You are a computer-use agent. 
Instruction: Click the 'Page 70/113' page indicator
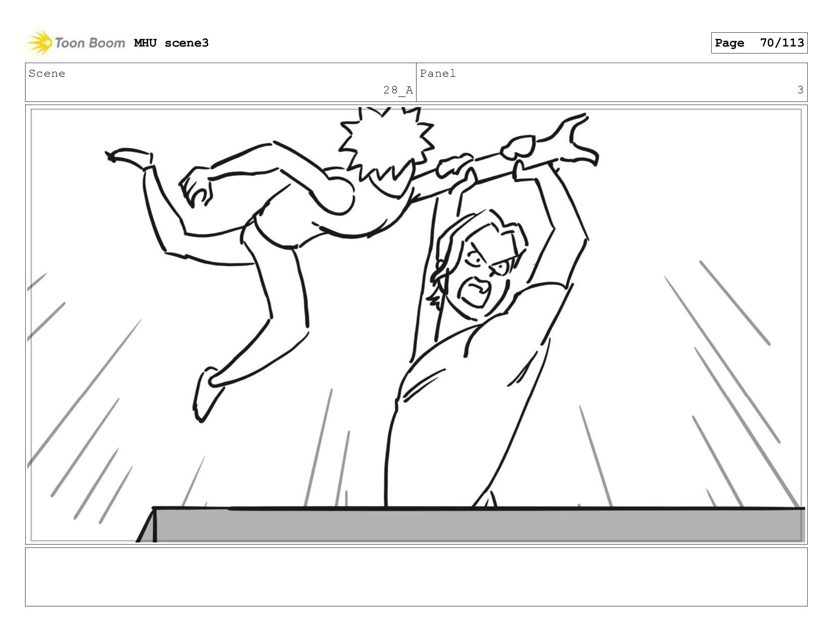(x=759, y=43)
